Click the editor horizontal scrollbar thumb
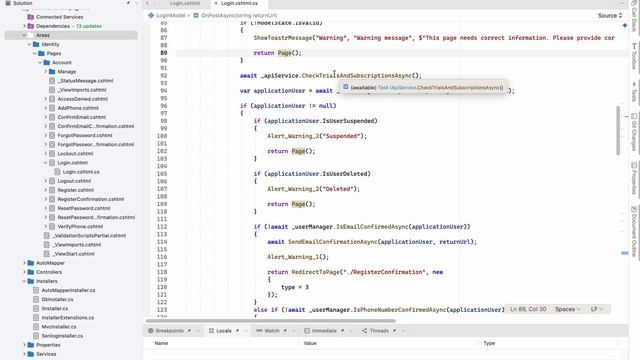The image size is (640, 360). [271, 321]
